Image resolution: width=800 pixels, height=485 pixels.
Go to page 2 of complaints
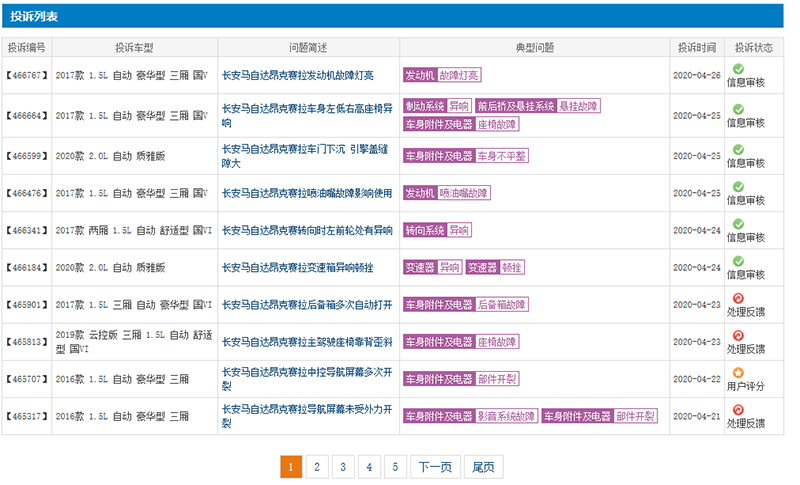(316, 467)
